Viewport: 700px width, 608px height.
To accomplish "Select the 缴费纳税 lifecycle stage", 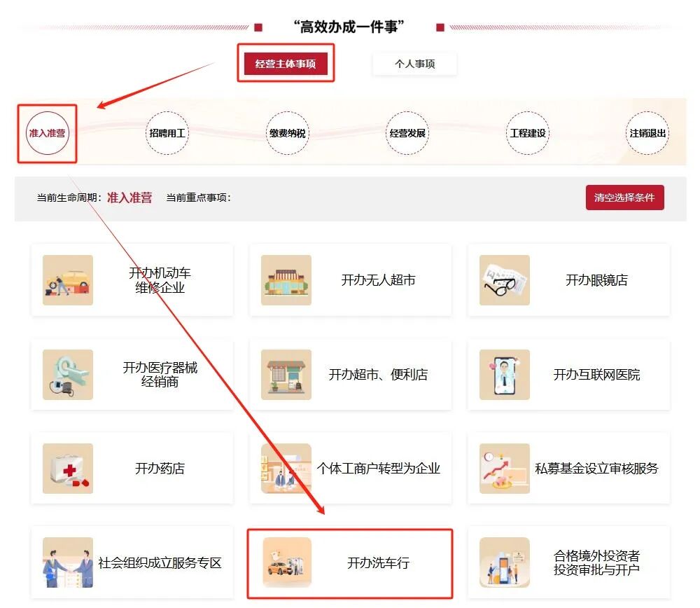I will coord(288,133).
